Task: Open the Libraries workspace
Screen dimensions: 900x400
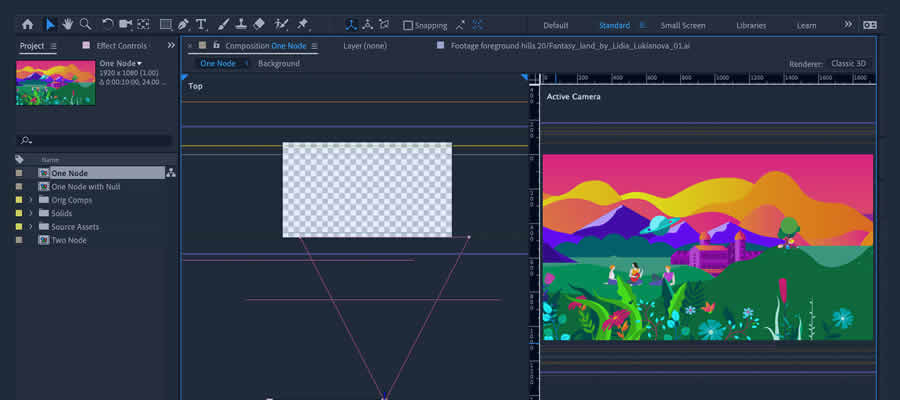Action: (x=751, y=25)
